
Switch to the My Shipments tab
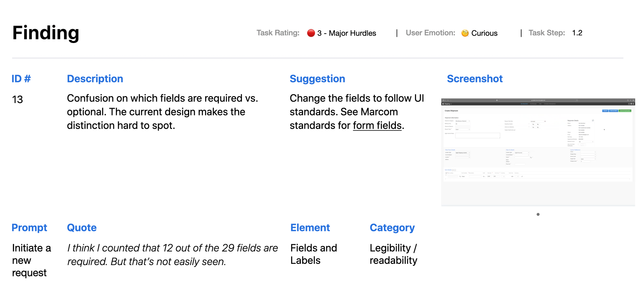[524, 104]
